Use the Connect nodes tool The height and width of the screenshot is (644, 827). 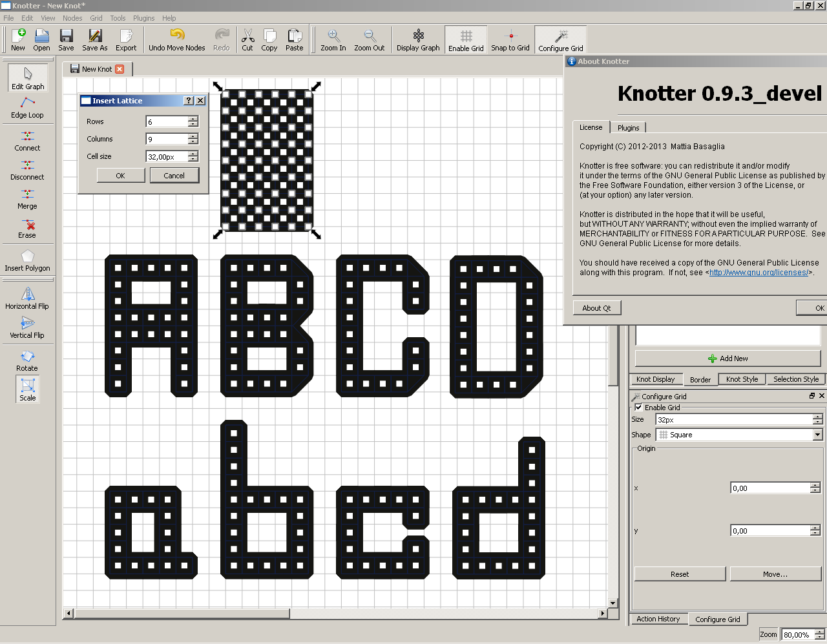27,140
